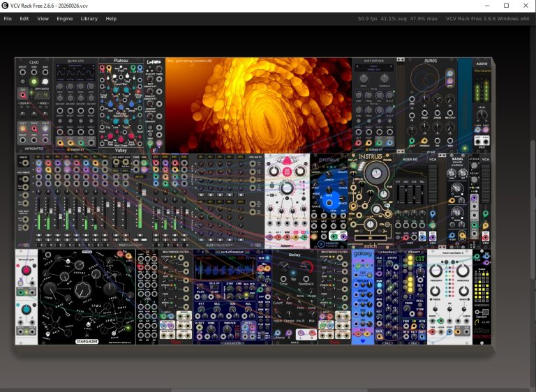Click the blue left input jack on Audio module
536x392 pixels.
pyautogui.click(x=478, y=130)
